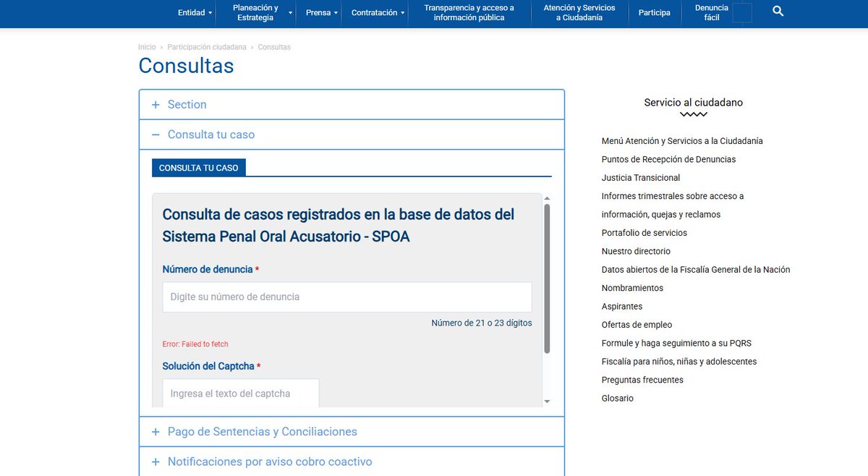Screen dimensions: 868x476
Task: Expand Notificaciones por aviso cobro coactivo
Action: pos(352,462)
